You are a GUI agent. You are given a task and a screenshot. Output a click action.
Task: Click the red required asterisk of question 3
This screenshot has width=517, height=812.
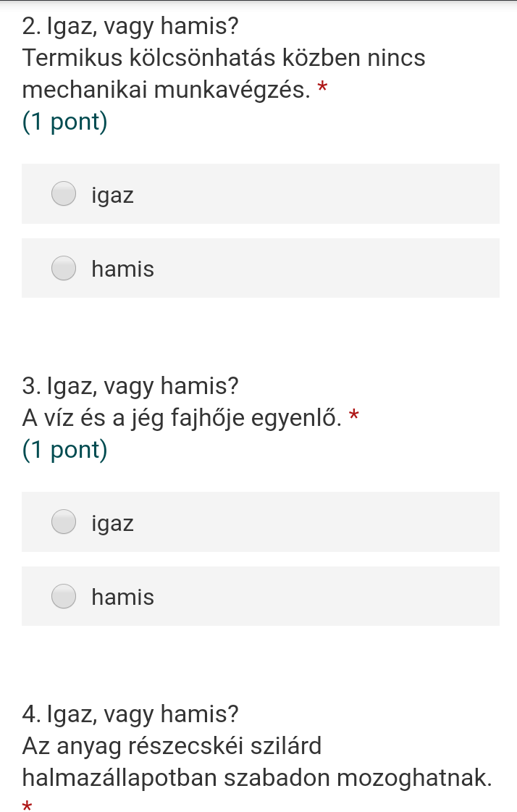354,417
